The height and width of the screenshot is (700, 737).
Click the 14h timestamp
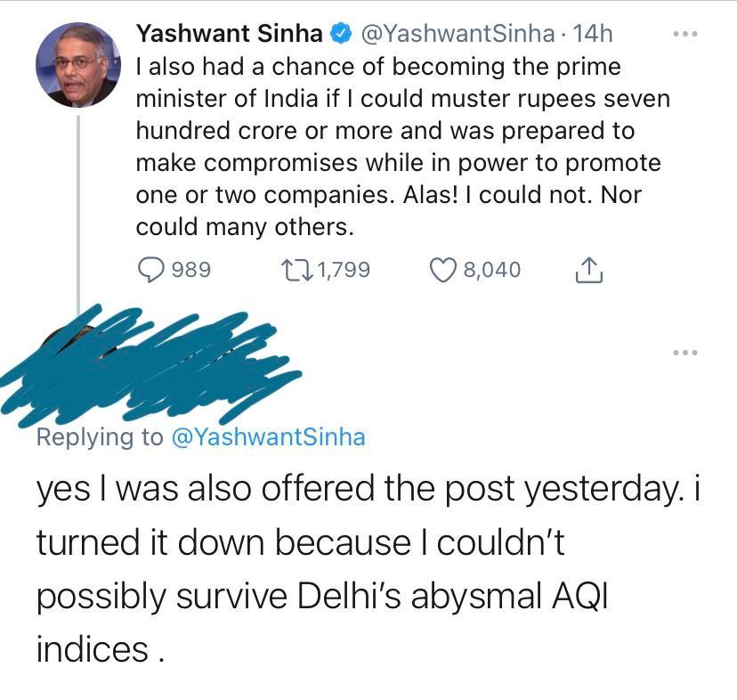[x=594, y=34]
